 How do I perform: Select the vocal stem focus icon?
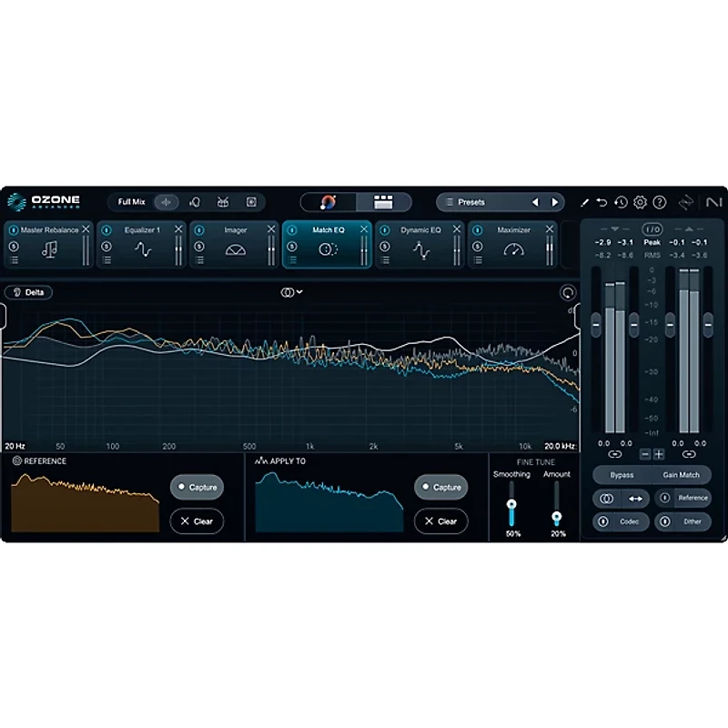(195, 202)
